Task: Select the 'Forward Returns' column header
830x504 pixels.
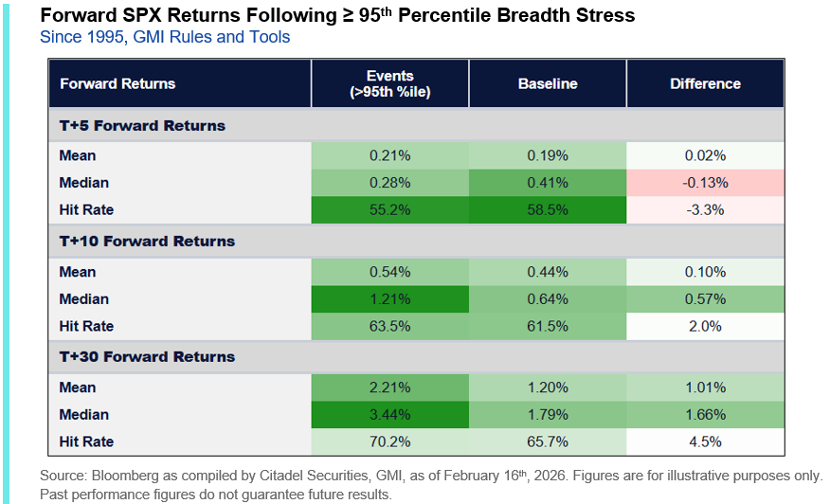Action: pos(117,83)
